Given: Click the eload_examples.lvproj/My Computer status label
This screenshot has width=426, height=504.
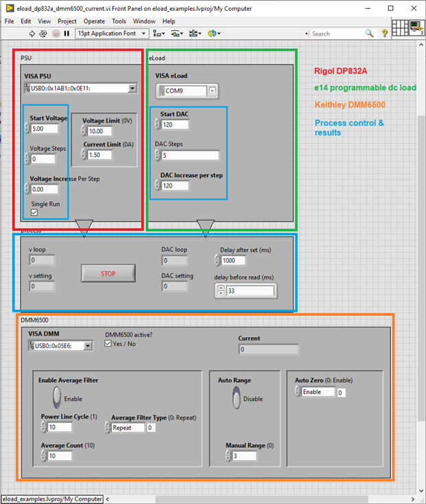Looking at the screenshot, I should click(52, 499).
